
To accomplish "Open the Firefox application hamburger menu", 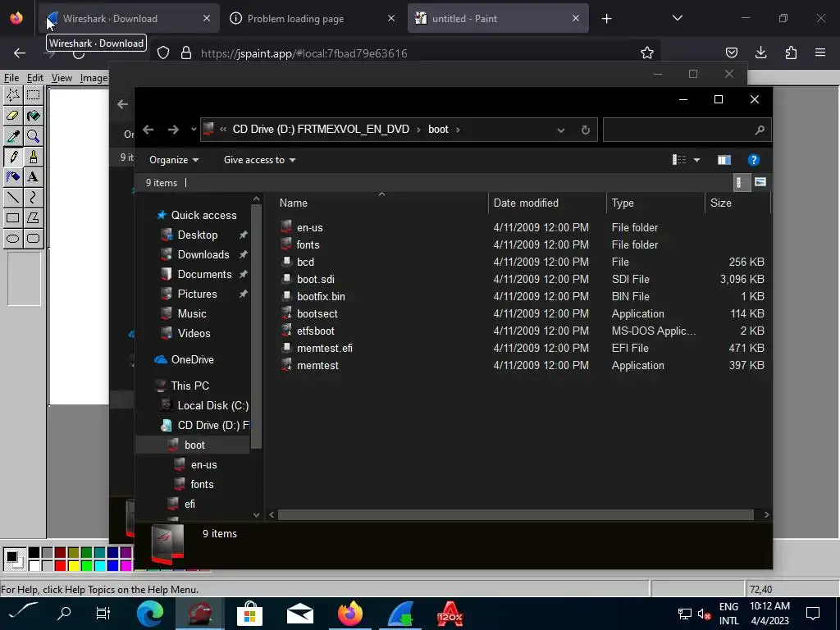I will (x=820, y=52).
